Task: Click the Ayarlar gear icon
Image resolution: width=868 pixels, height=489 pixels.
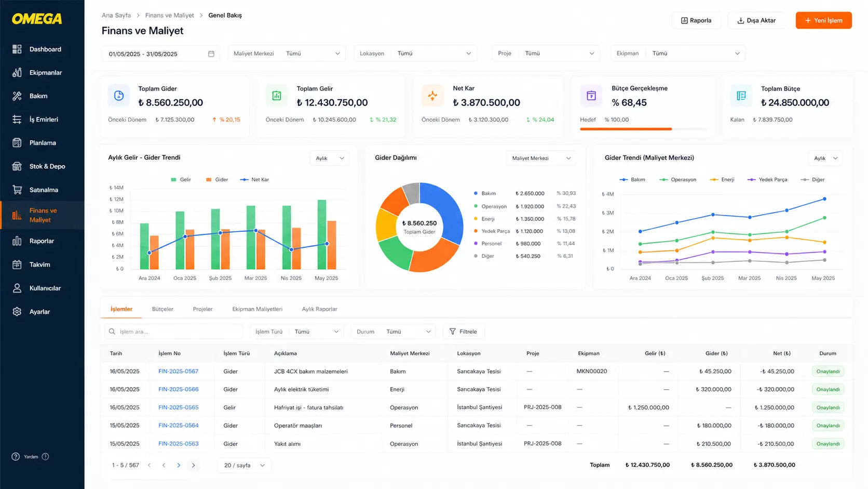Action: point(17,312)
